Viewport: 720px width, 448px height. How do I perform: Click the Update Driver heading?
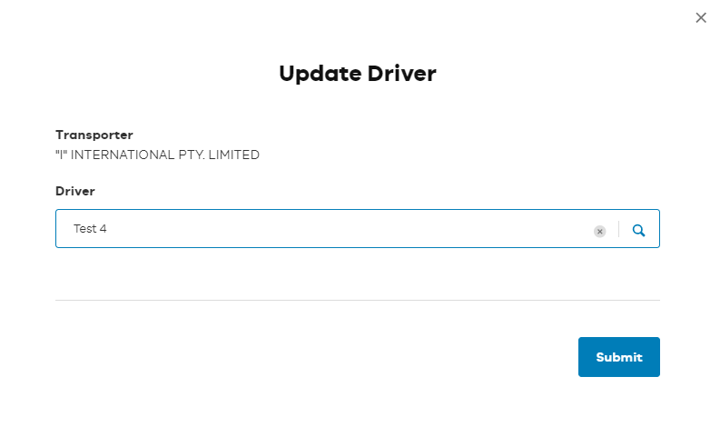click(357, 73)
